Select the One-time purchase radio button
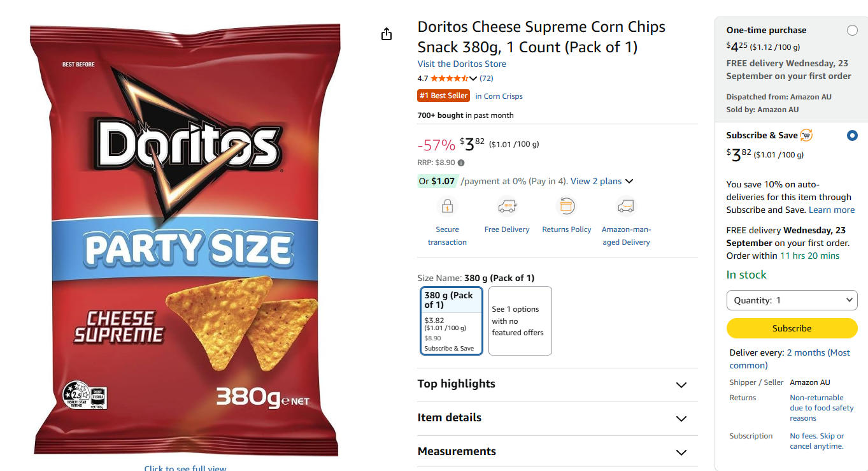The height and width of the screenshot is (471, 868). tap(852, 31)
